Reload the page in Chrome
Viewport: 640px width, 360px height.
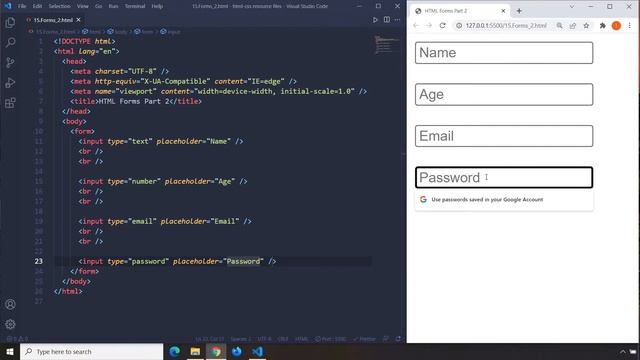[x=442, y=25]
